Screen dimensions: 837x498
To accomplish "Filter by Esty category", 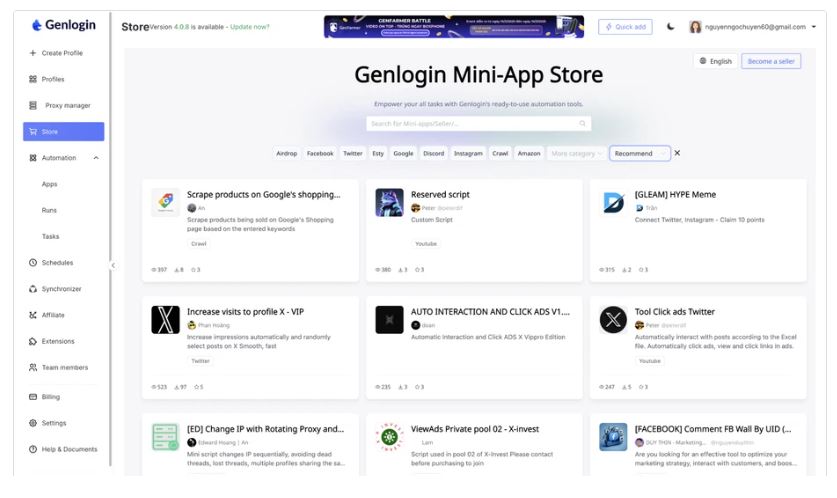I will (378, 153).
